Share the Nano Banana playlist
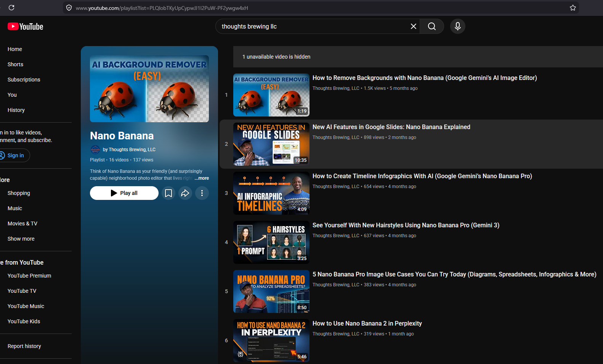The image size is (603, 364). 185,193
